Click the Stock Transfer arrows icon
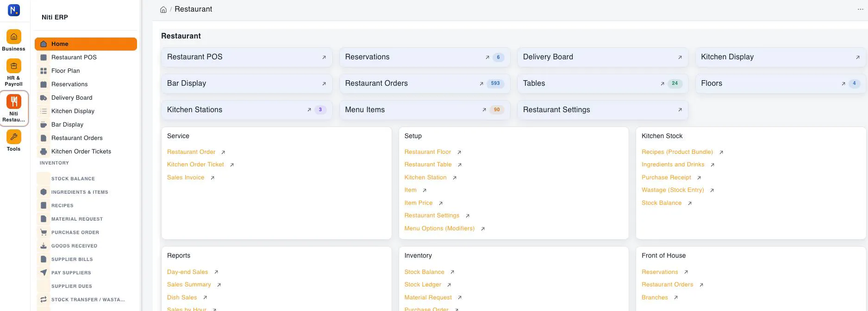 (x=44, y=299)
